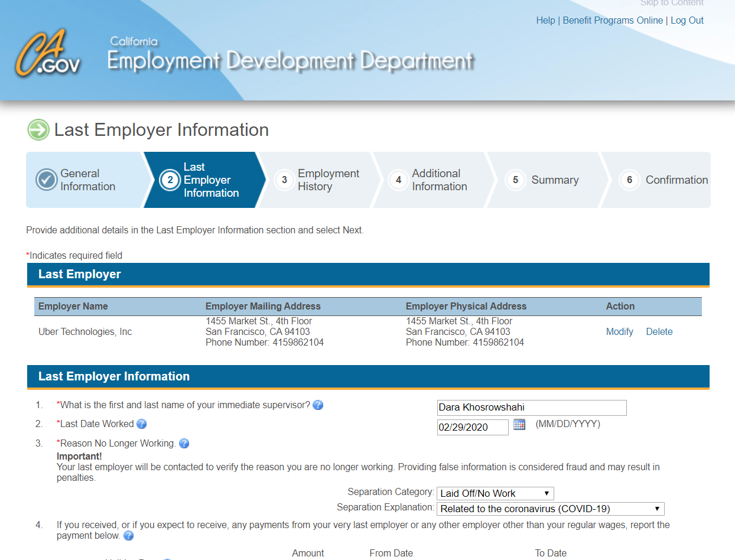The height and width of the screenshot is (560, 735).
Task: Click employer name Uber Technologies, Inc
Action: [85, 332]
